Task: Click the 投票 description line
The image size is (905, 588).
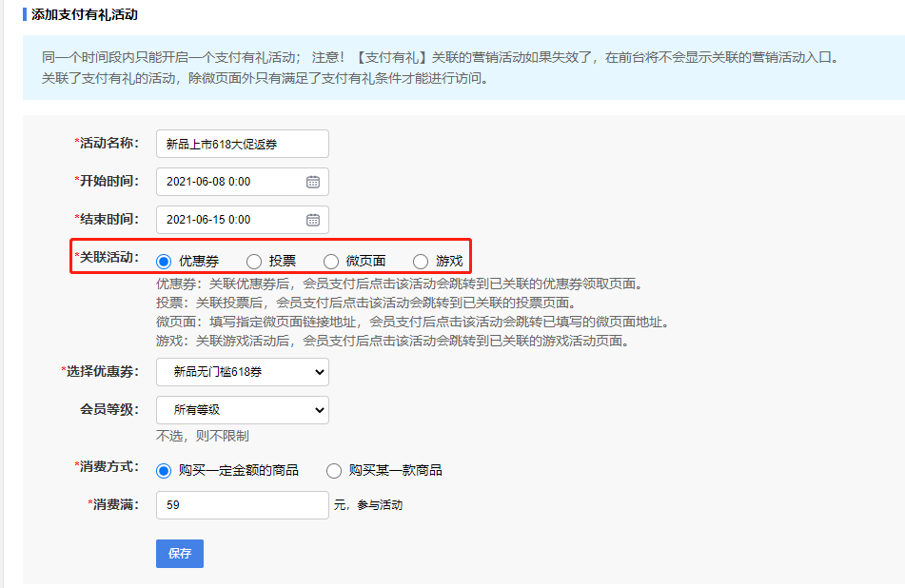Action: (366, 303)
